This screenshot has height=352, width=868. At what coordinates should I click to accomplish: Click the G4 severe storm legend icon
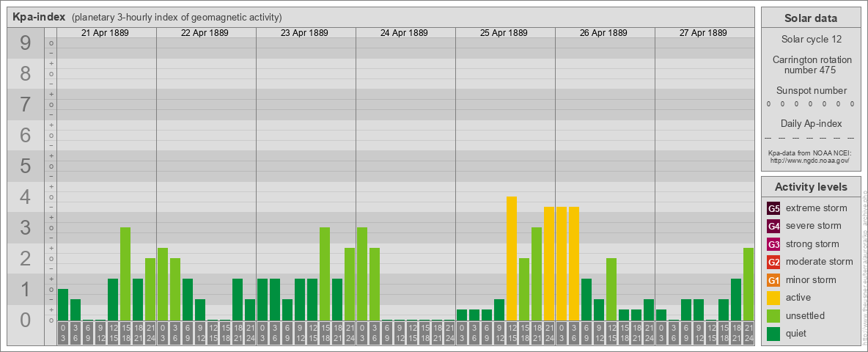click(773, 227)
